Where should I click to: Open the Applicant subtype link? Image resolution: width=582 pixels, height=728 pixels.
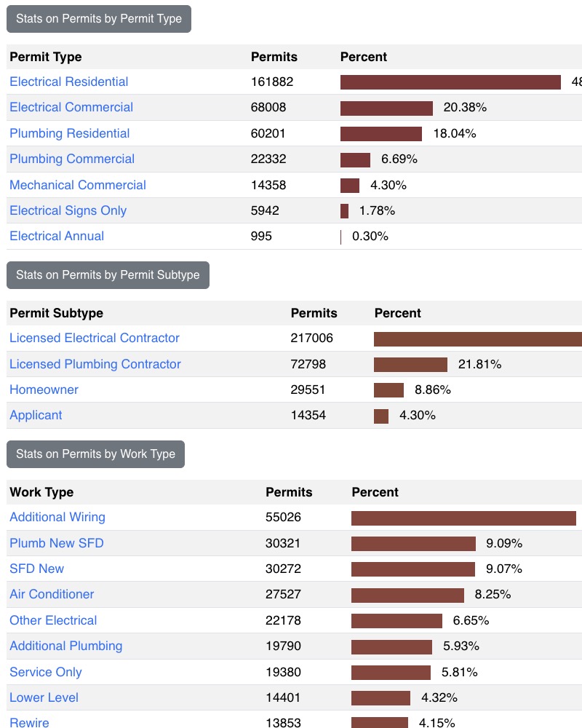click(x=36, y=415)
